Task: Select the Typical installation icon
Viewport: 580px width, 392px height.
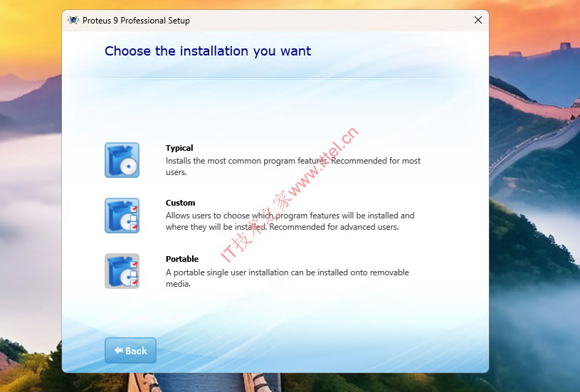Action: (122, 160)
